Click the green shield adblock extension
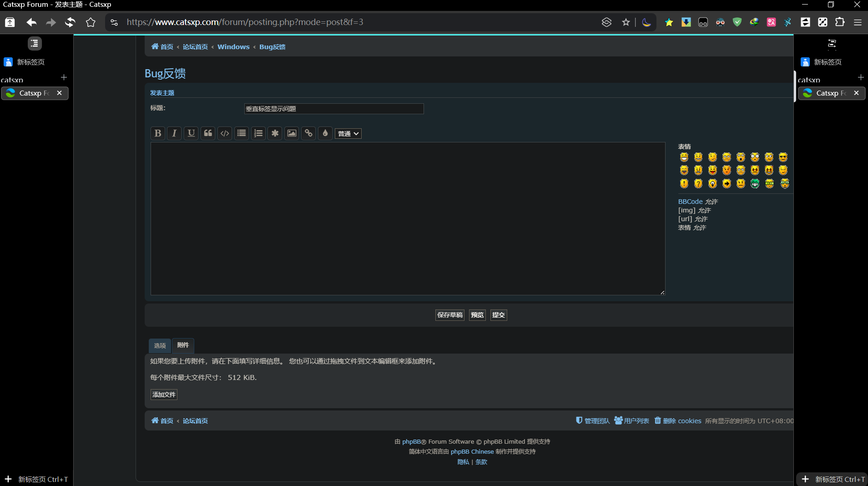Image resolution: width=868 pixels, height=486 pixels. click(x=737, y=22)
